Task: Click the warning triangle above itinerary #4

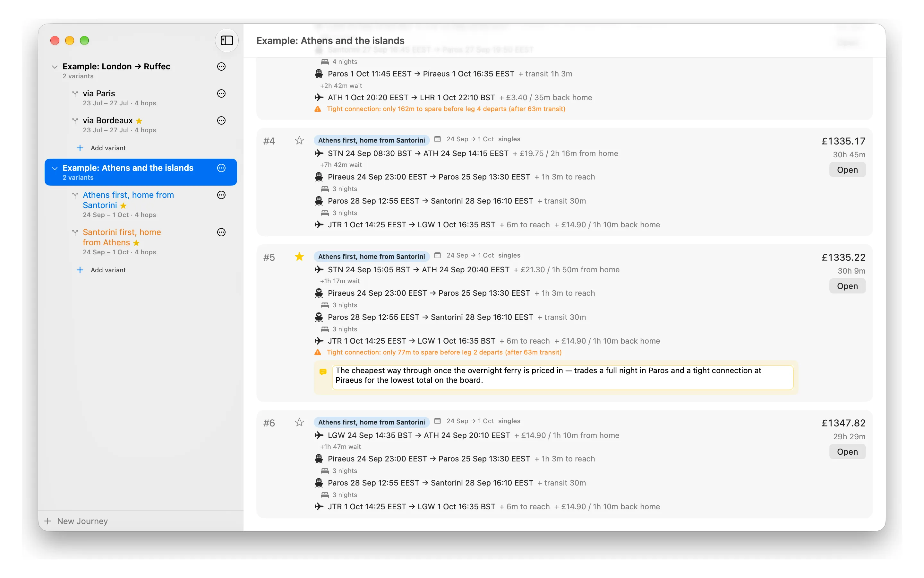Action: (318, 109)
